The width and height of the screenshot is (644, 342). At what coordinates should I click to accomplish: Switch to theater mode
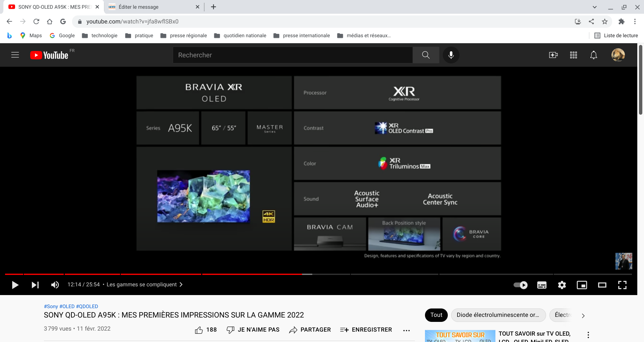pos(602,285)
